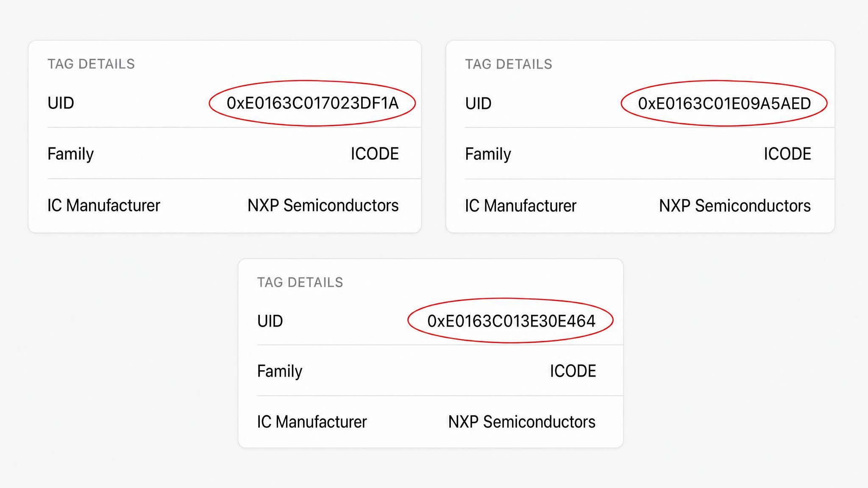Click ICODE value in top-right card
The image size is (868, 488).
pyautogui.click(x=787, y=154)
